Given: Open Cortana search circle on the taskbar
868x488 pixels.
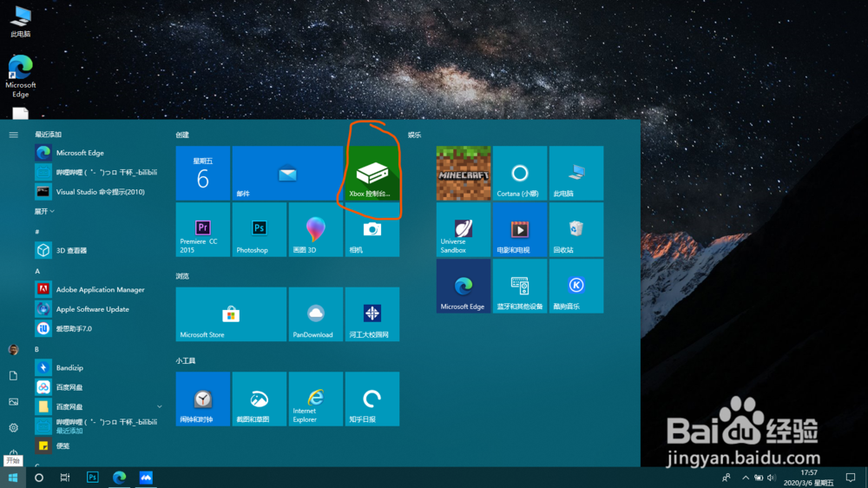Looking at the screenshot, I should click(x=39, y=478).
